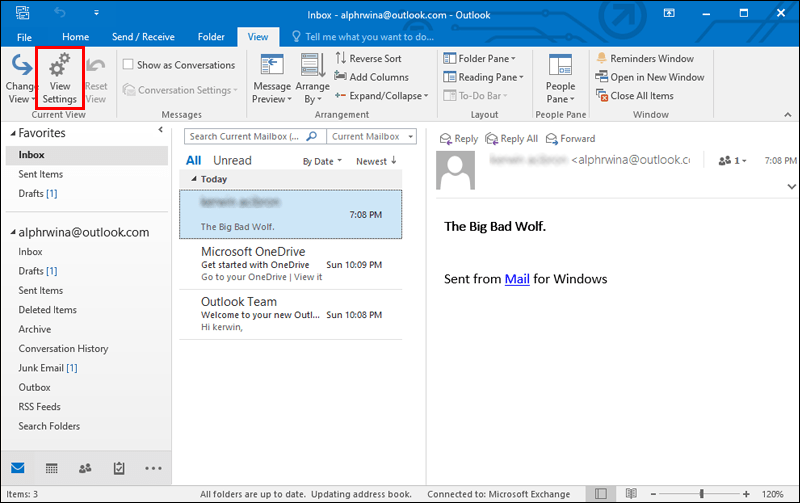
Task: Open Message Preview menu
Action: coord(272,79)
